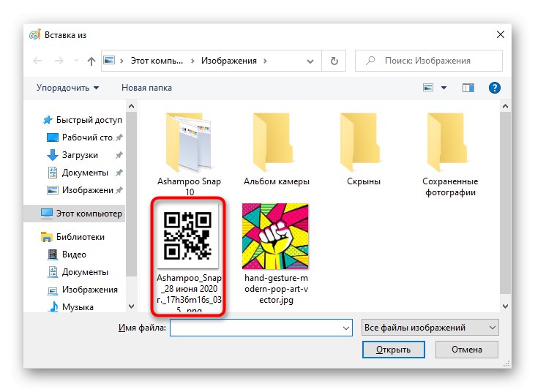The image size is (535, 392).
Task: Open 'Рабочий сто.' in quick access
Action: click(x=87, y=137)
